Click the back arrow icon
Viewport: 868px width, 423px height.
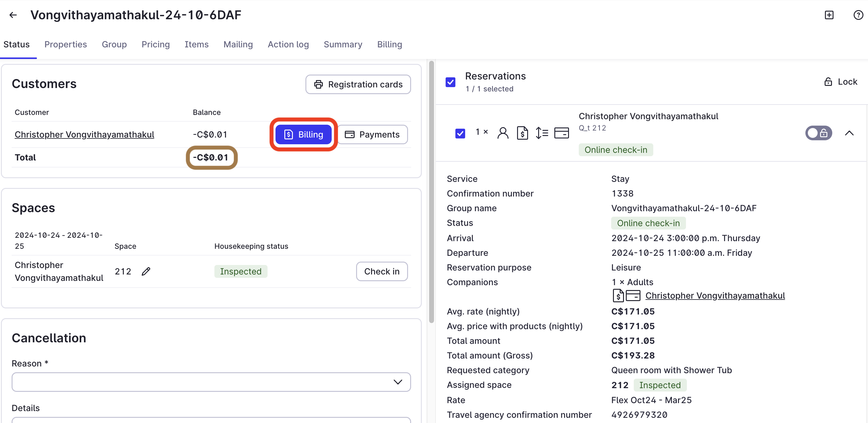click(x=13, y=15)
